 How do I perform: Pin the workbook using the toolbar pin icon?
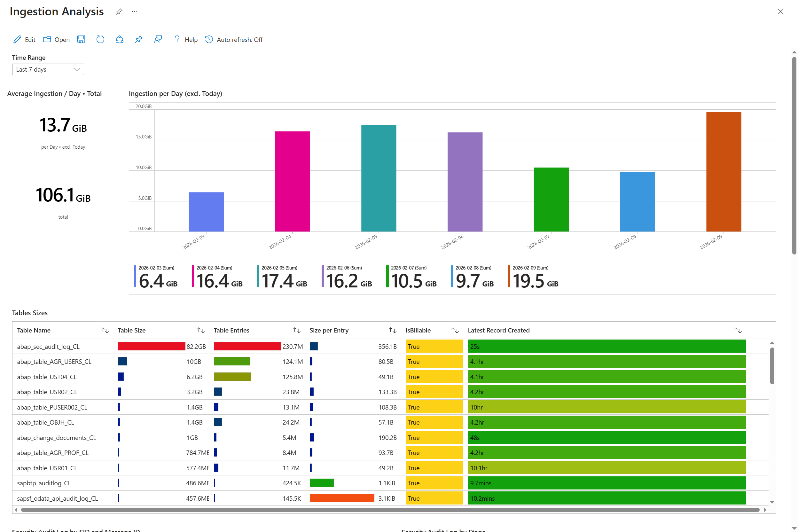(138, 39)
